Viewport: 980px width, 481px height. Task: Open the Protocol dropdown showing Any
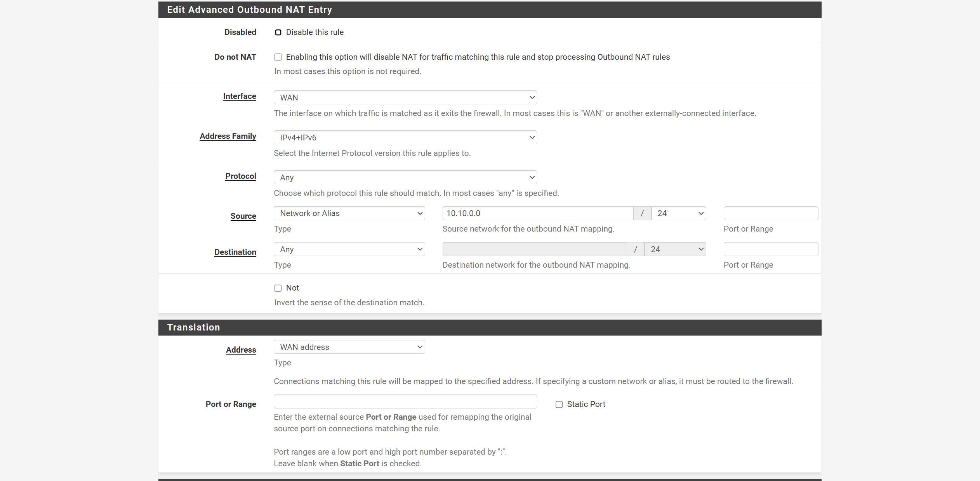405,177
